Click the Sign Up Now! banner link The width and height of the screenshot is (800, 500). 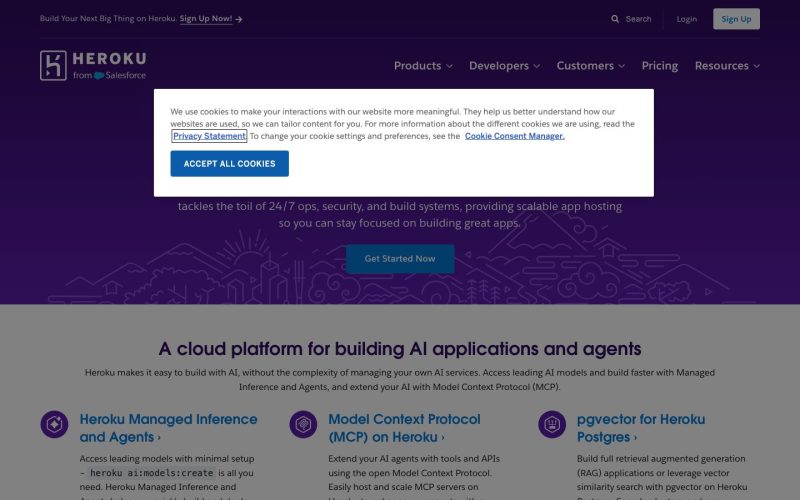click(206, 19)
